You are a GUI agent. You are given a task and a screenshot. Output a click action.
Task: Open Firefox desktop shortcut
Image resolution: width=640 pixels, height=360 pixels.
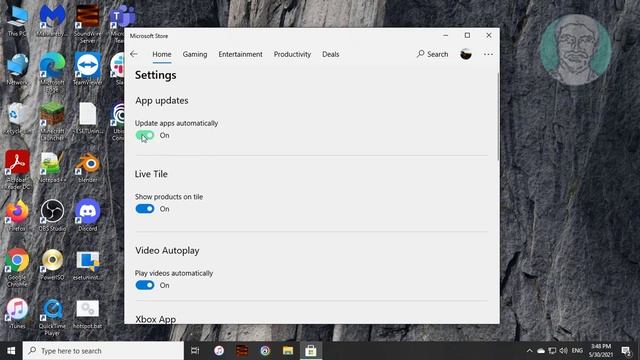tap(17, 216)
